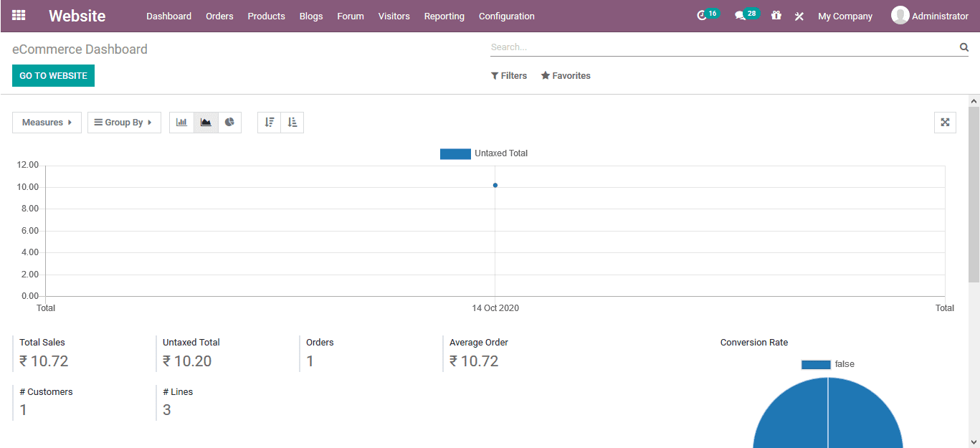Toggle ascending sort order
Screen dimensions: 980x448
point(292,122)
